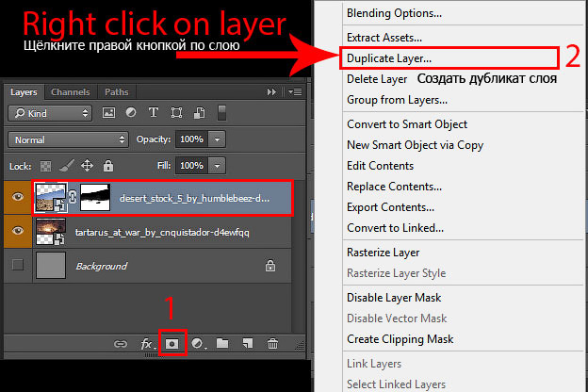
Task: Choose Export Contents... menu entry
Action: pos(390,207)
